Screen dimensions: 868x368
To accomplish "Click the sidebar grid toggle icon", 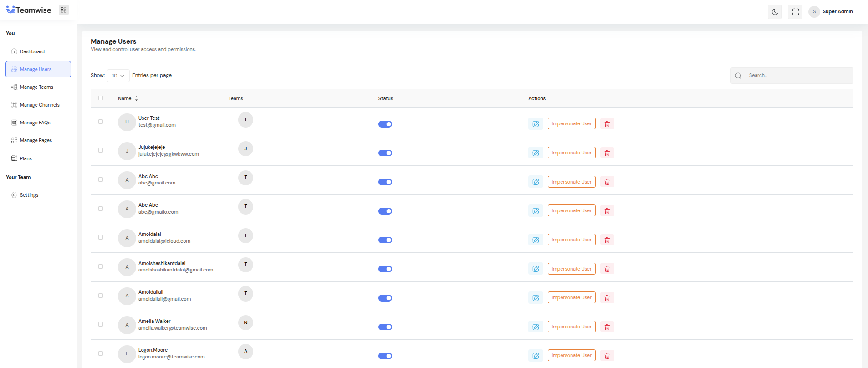I will [x=64, y=10].
